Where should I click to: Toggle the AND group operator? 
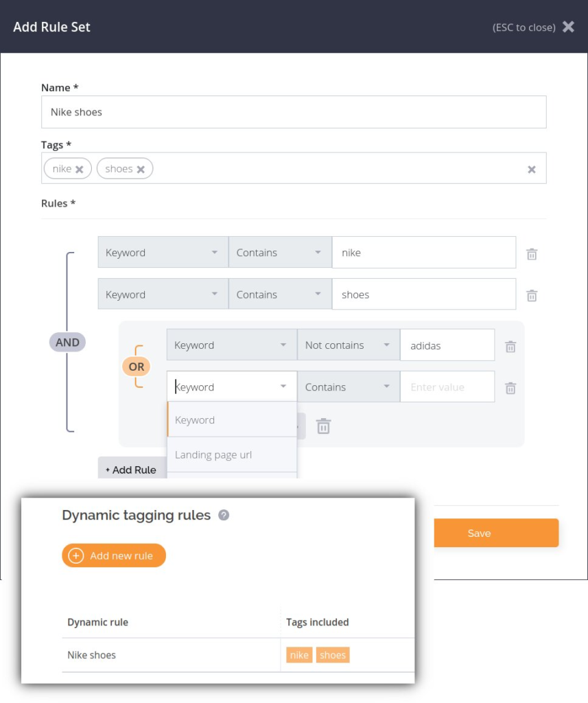point(67,342)
